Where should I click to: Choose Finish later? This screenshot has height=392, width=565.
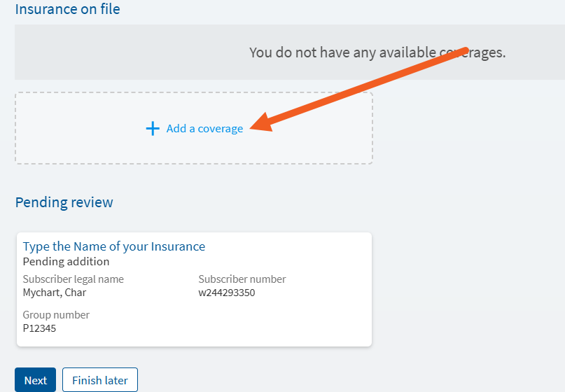[x=100, y=380]
